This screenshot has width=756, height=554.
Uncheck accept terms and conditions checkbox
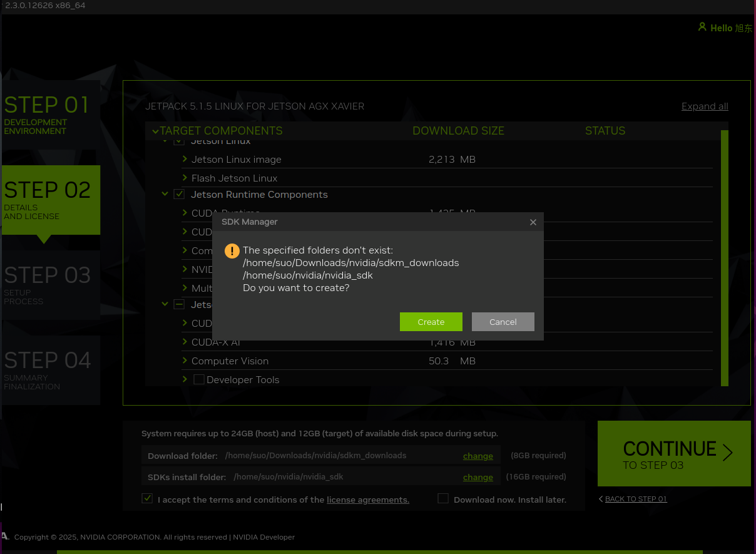[x=148, y=498]
